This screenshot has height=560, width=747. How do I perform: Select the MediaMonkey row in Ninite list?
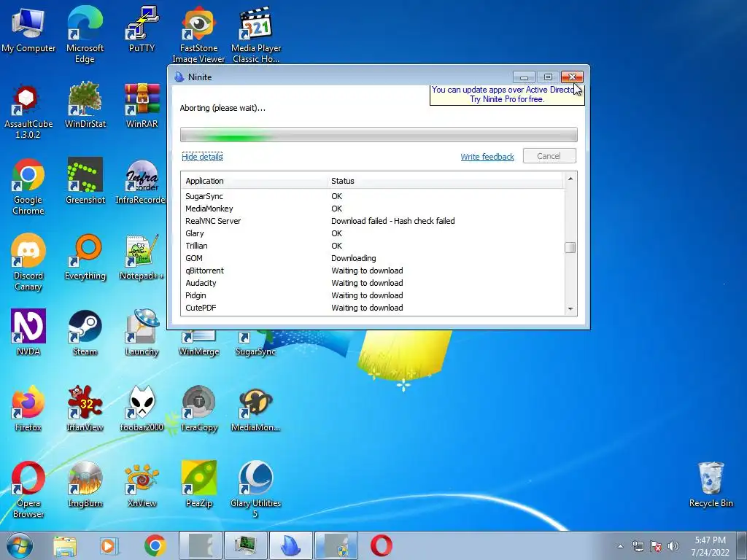(x=373, y=209)
